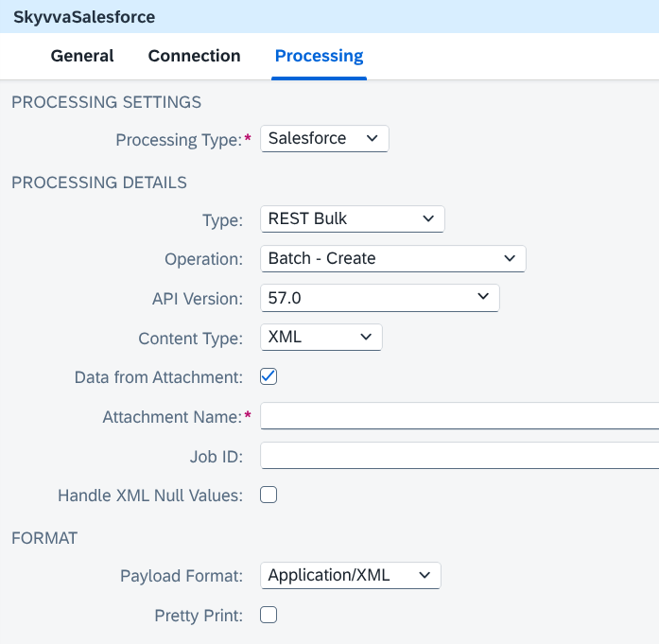Switch to the General tab
The height and width of the screenshot is (644, 659).
pos(82,56)
